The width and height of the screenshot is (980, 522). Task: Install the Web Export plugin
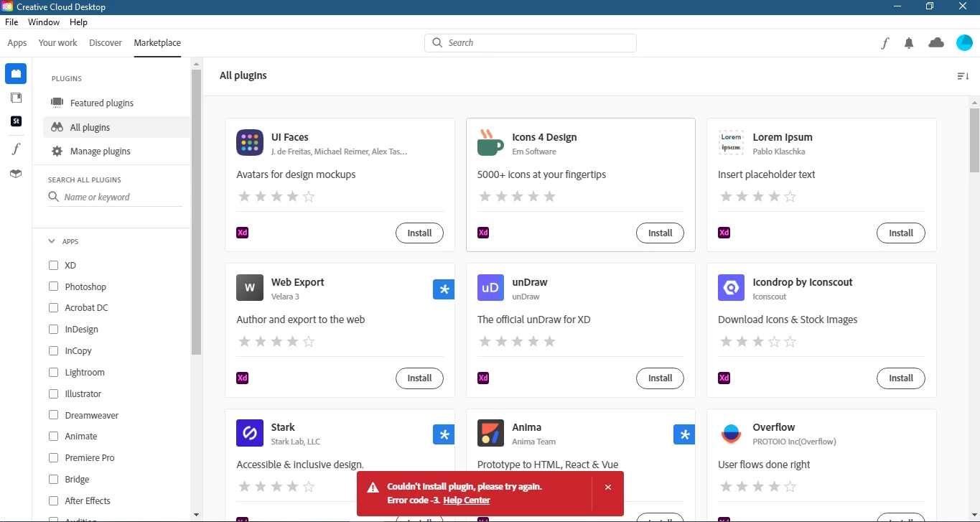tap(419, 378)
